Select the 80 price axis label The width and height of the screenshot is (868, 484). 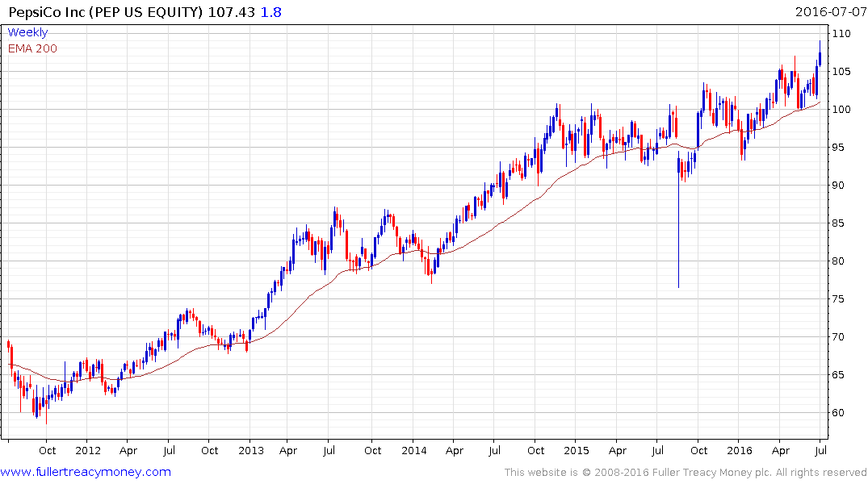pos(838,261)
